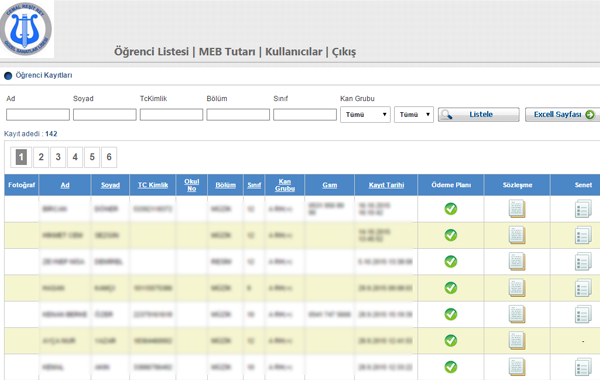Open payment plan checkmark in seventh student row
This screenshot has width=600, height=380.
[451, 367]
